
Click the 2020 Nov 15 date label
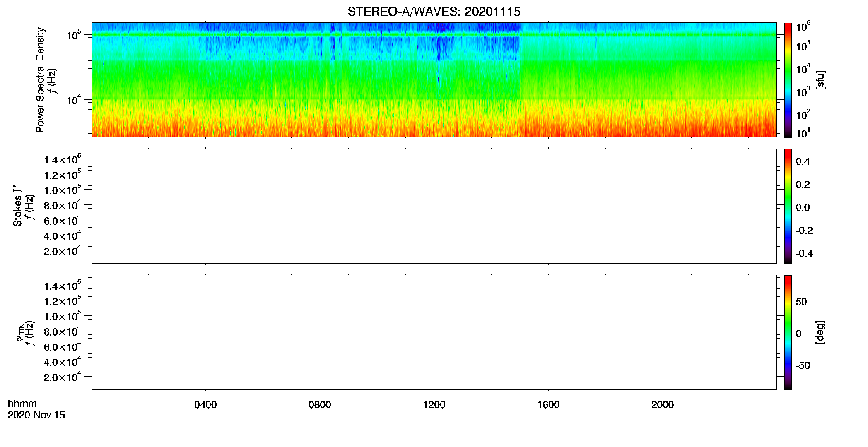(x=36, y=415)
